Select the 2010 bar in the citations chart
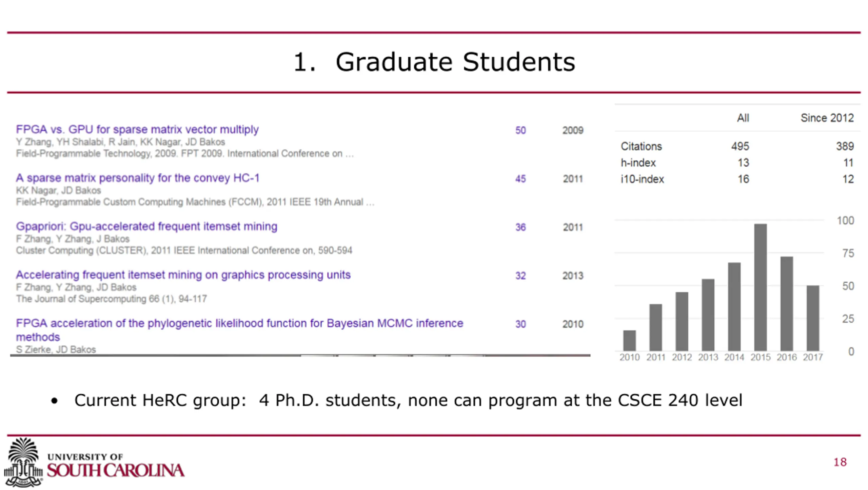 point(629,340)
